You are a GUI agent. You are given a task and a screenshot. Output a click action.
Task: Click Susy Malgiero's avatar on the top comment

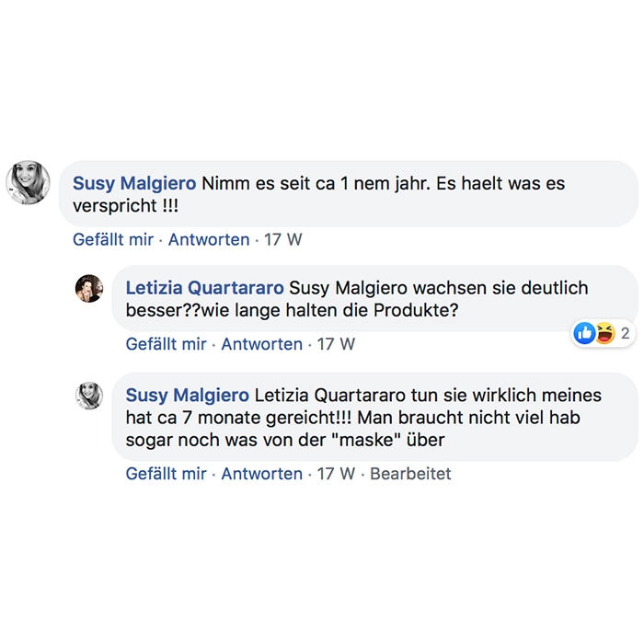click(29, 181)
